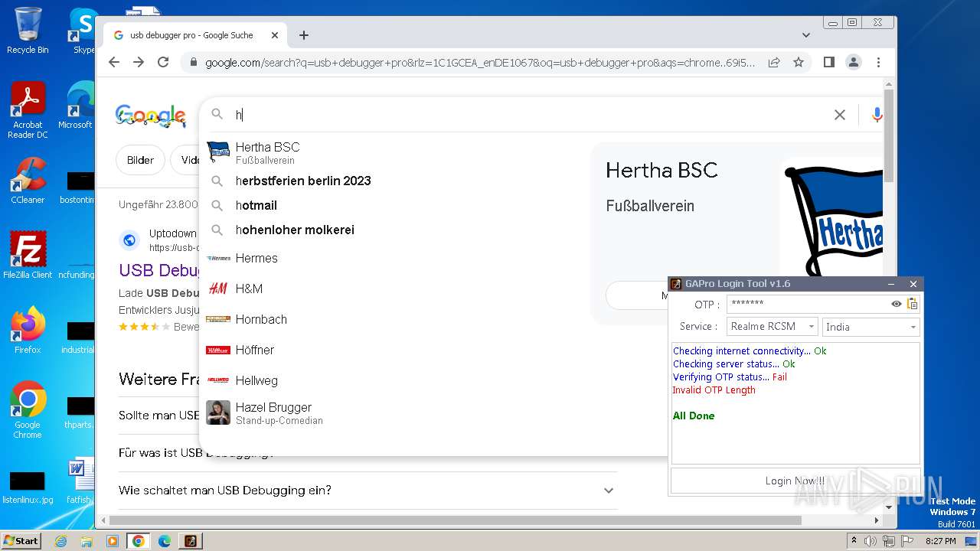Open the Windows Start menu

point(21,540)
